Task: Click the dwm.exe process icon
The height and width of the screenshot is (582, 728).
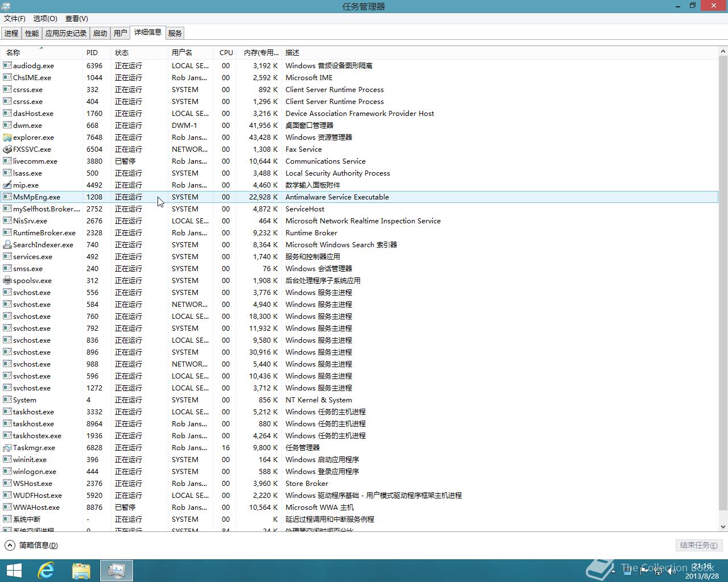Action: coord(7,125)
